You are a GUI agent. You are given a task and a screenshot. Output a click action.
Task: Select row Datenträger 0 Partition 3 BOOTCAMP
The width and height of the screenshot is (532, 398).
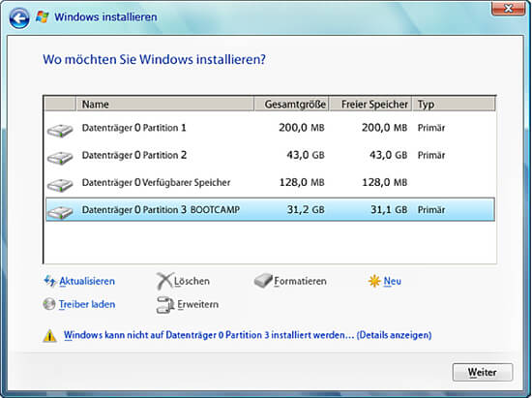pos(270,209)
